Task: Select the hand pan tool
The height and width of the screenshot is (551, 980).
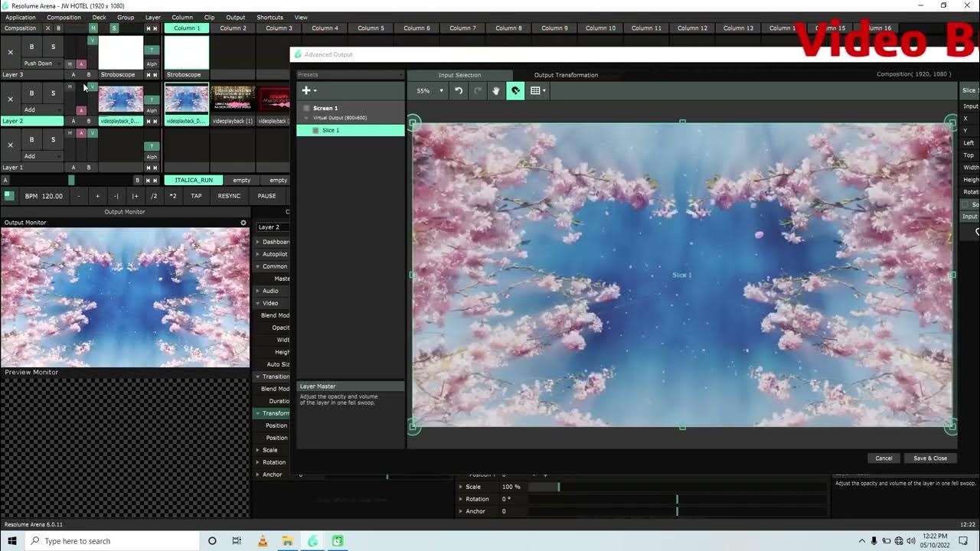Action: [x=496, y=90]
